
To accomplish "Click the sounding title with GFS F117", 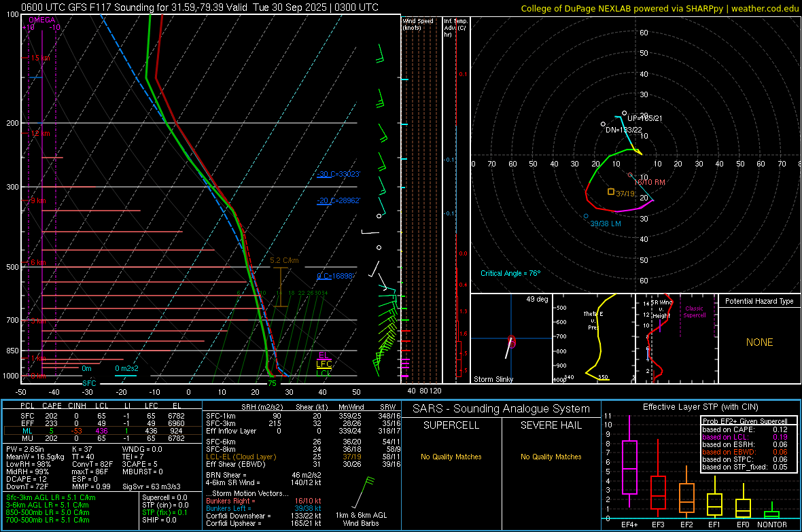I will [x=200, y=7].
